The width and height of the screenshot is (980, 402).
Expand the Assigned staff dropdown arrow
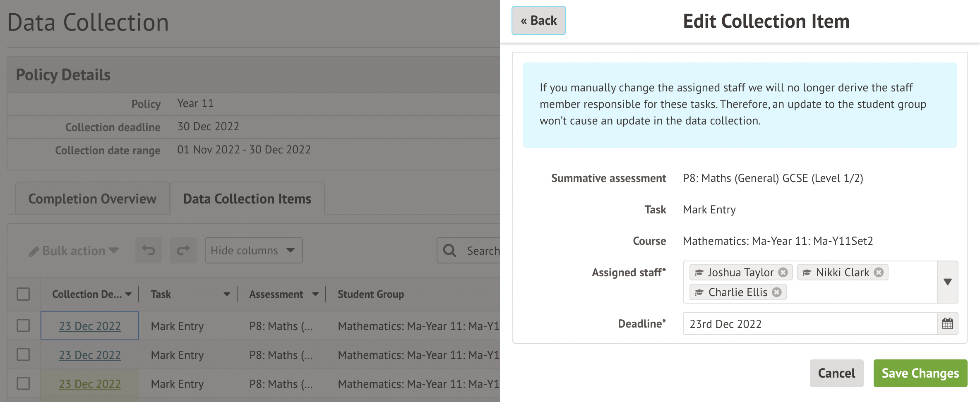pos(947,282)
